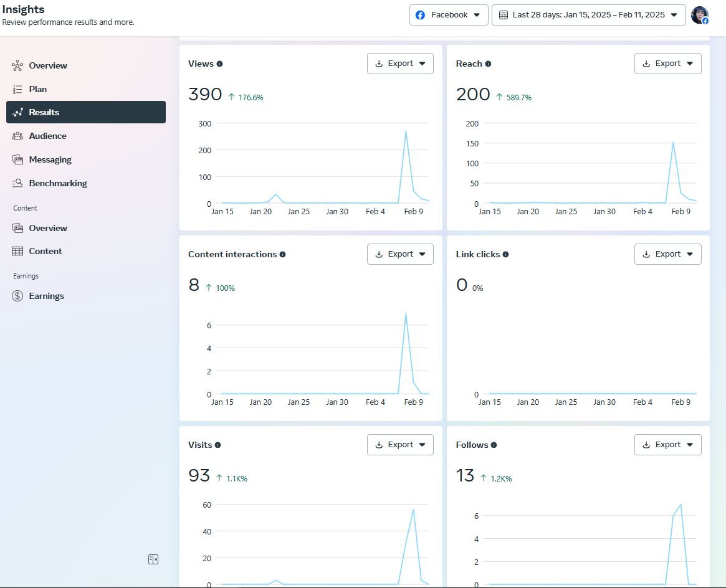The width and height of the screenshot is (726, 588).
Task: Open the Last 28 days date range picker
Action: (588, 15)
